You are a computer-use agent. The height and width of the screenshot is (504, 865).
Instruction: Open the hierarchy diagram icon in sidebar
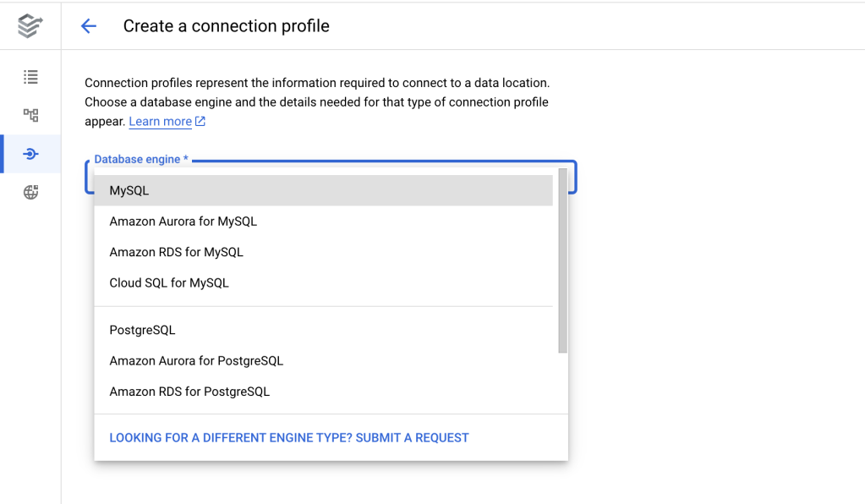tap(30, 115)
